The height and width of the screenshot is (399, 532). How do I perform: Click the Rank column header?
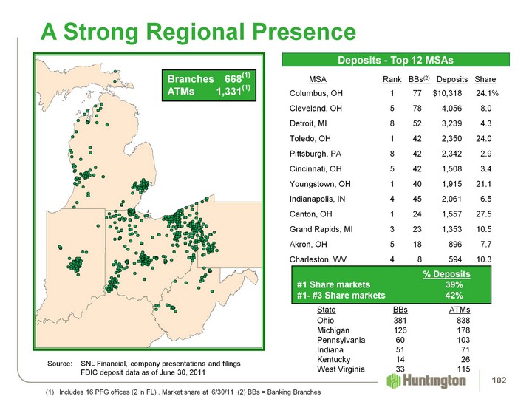(392, 79)
